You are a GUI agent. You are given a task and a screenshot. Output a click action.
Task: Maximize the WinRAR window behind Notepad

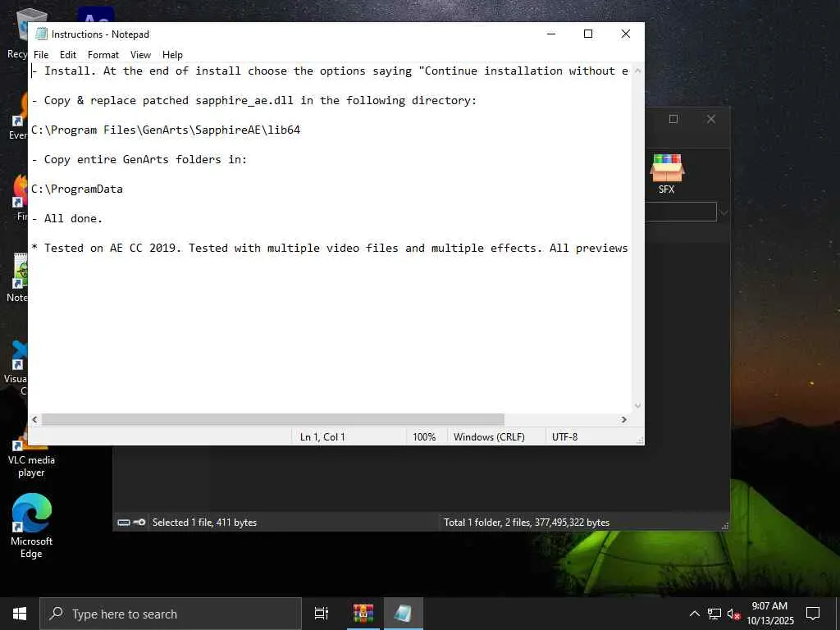673,119
